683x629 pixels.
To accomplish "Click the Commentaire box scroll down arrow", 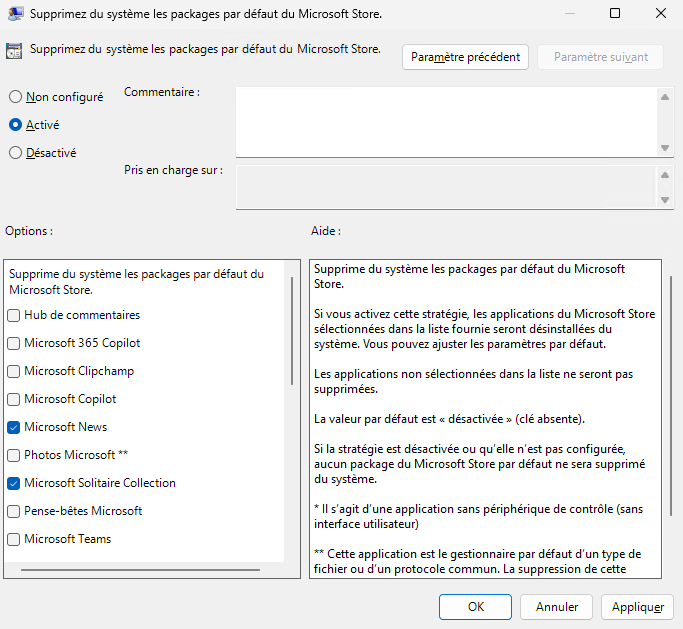I will 665,148.
